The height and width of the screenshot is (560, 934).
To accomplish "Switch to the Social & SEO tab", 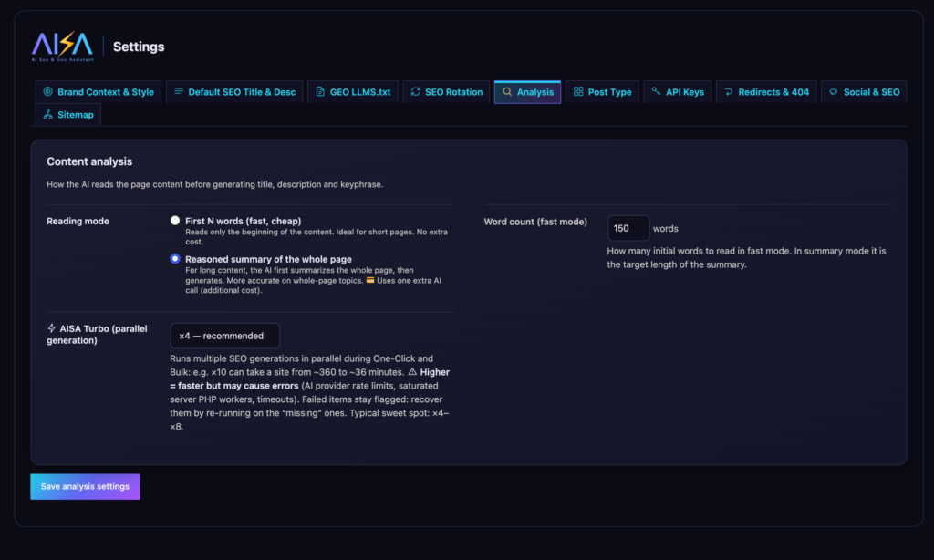I will [x=864, y=92].
